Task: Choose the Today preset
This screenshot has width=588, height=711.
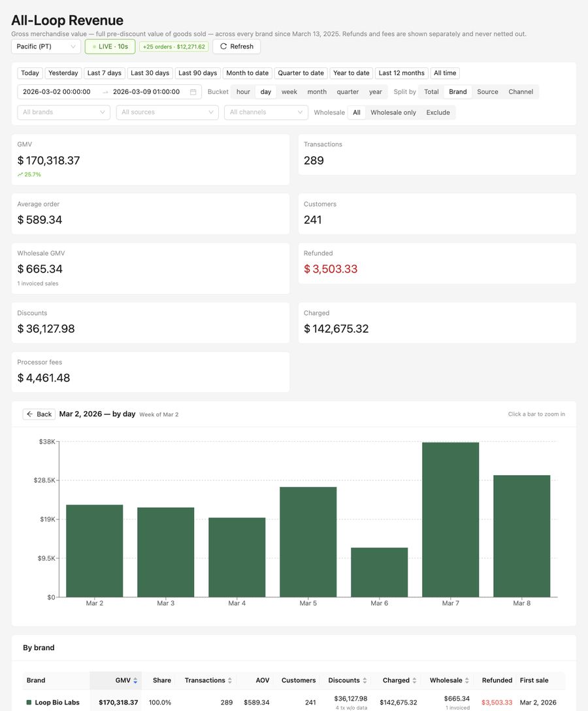Action: tap(30, 73)
